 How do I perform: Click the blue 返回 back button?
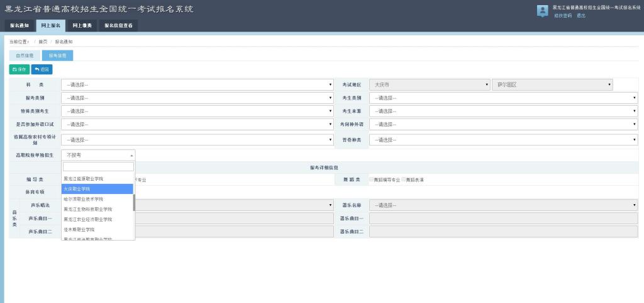click(42, 69)
